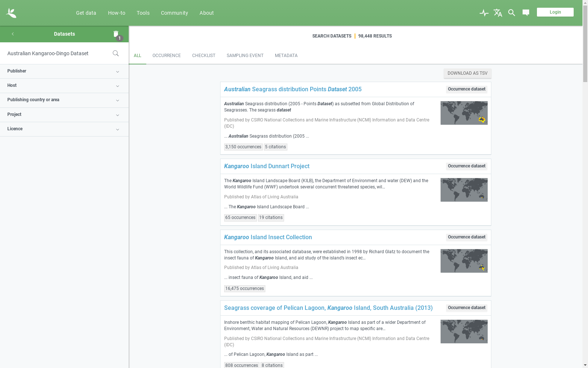Viewport: 588px width, 368px height.
Task: Open the language translate icon
Action: pyautogui.click(x=498, y=13)
